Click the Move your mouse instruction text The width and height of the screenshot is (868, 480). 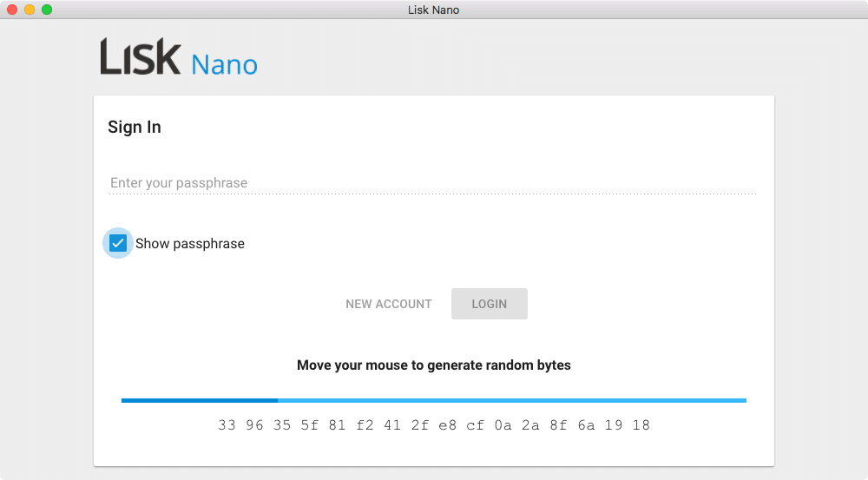tap(434, 365)
